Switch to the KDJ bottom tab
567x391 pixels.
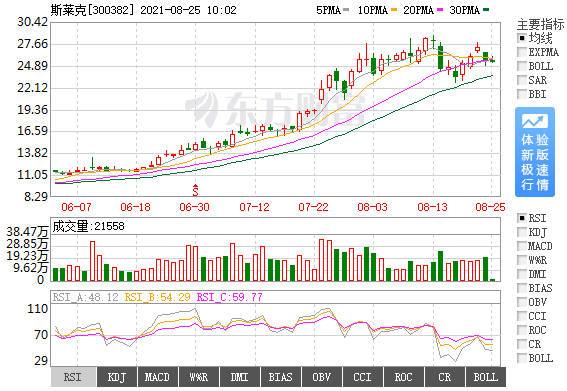click(x=117, y=377)
